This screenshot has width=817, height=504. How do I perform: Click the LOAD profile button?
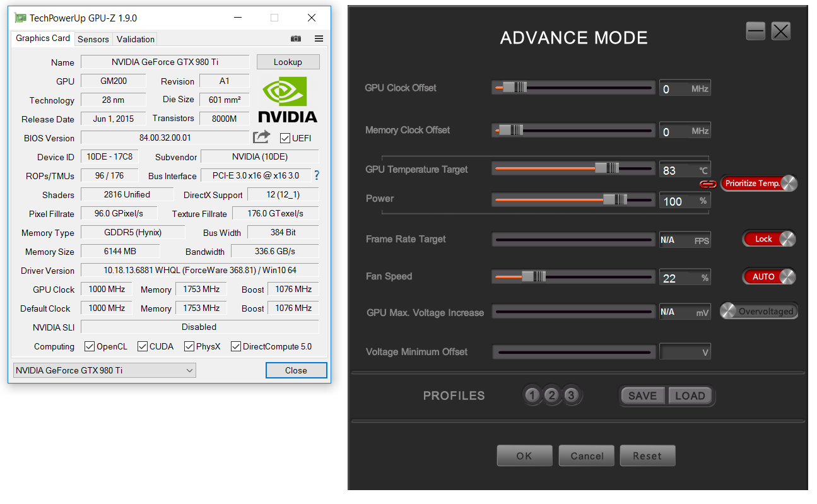click(x=690, y=396)
